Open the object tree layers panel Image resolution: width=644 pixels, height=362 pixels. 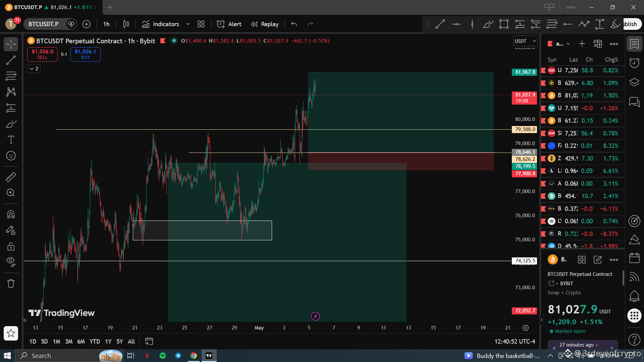click(634, 82)
